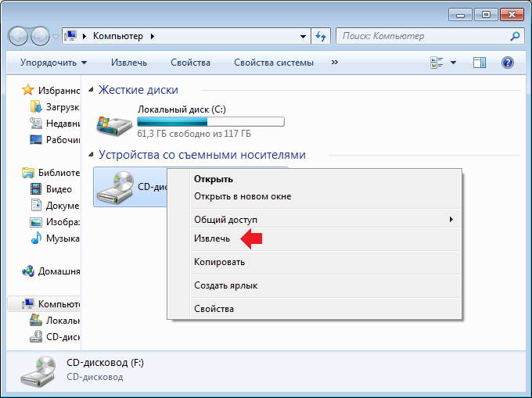Click 61,3 ГБ свободно из 117 ГБ text

(194, 134)
